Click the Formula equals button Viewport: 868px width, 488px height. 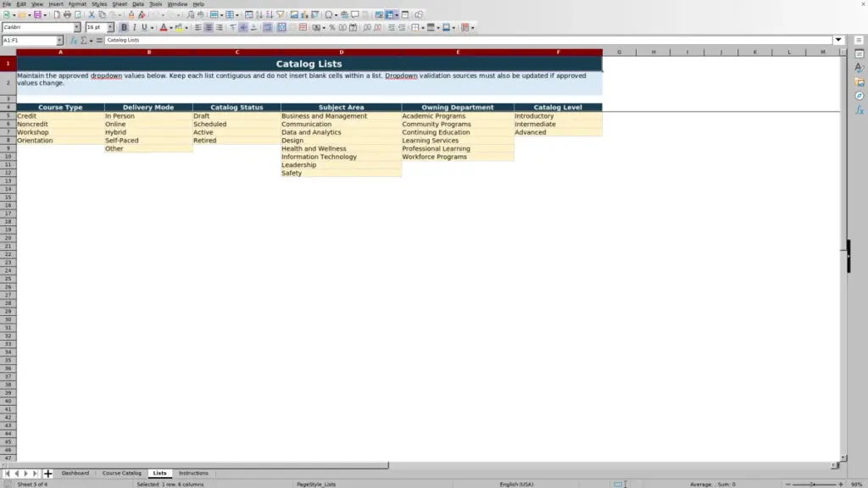click(100, 41)
